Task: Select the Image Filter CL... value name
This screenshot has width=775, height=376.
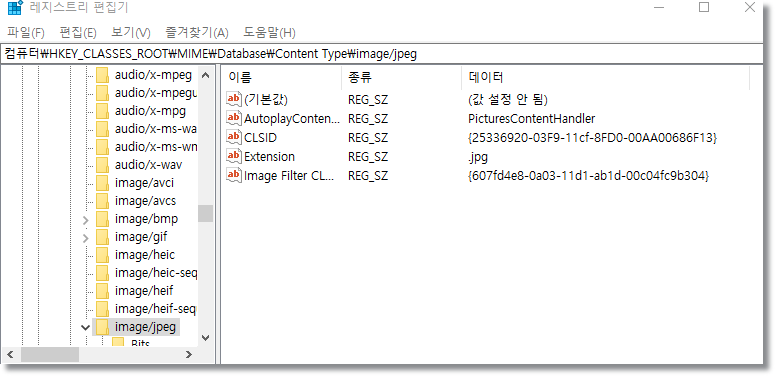Action: click(x=290, y=175)
